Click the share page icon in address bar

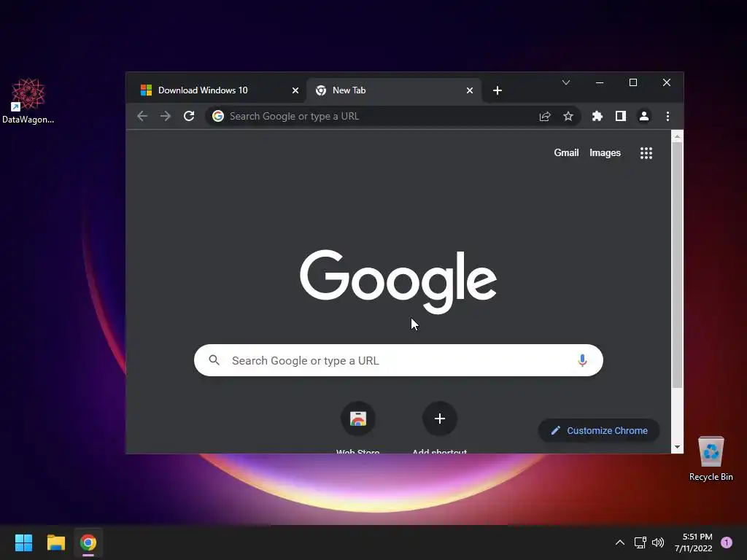tap(545, 116)
